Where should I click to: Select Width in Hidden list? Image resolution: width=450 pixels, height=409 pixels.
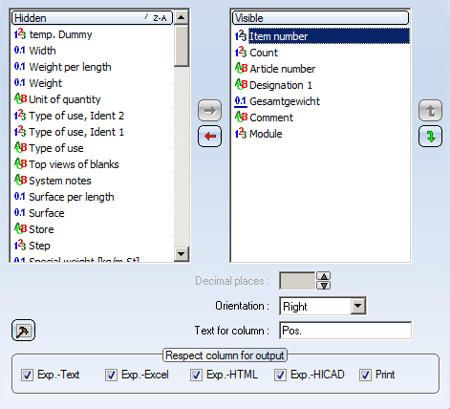[42, 51]
